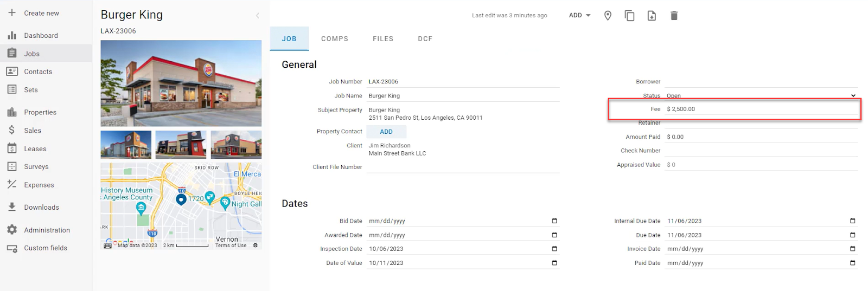Select the Jobs clipboard icon
This screenshot has height=291, width=868.
point(12,53)
